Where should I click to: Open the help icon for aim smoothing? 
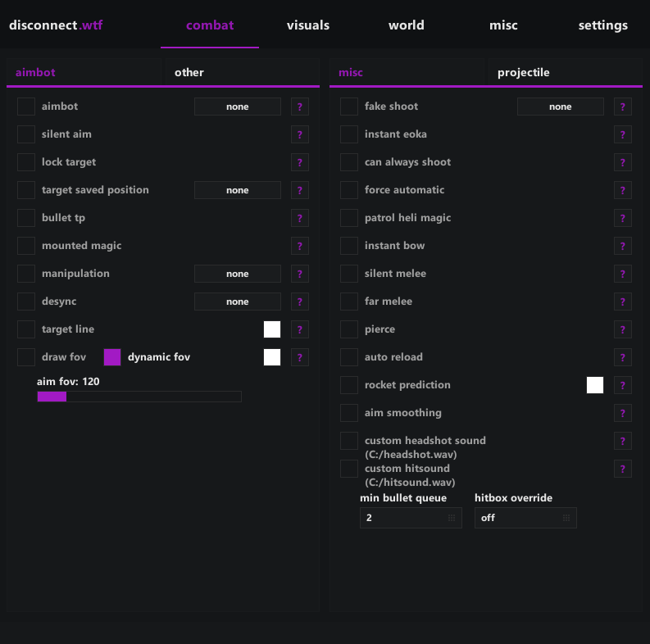pyautogui.click(x=623, y=413)
